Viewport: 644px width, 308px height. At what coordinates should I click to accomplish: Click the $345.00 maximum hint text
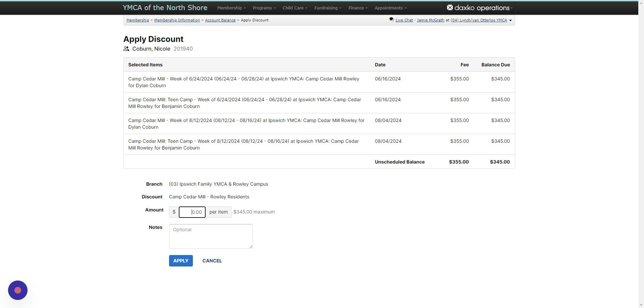click(x=254, y=212)
